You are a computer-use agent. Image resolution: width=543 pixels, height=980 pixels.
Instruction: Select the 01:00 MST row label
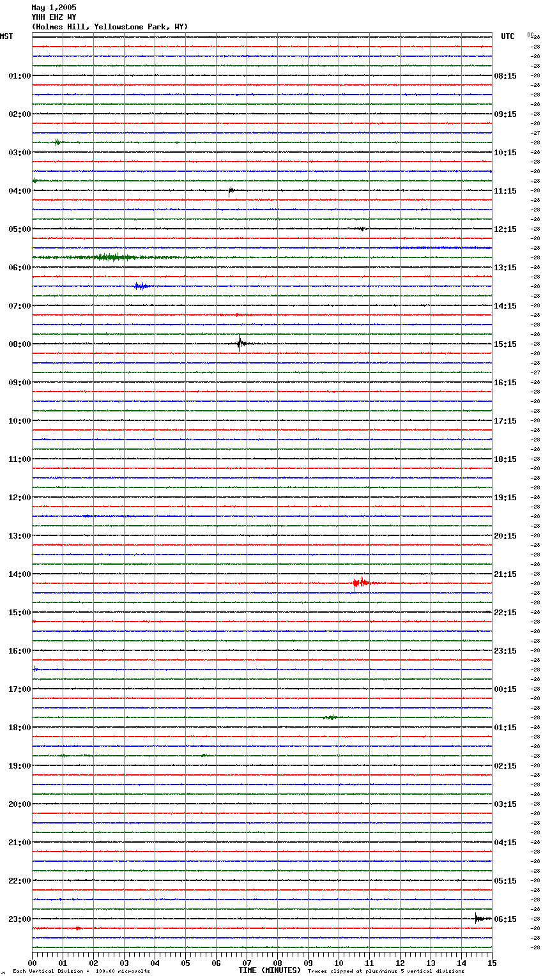point(20,76)
